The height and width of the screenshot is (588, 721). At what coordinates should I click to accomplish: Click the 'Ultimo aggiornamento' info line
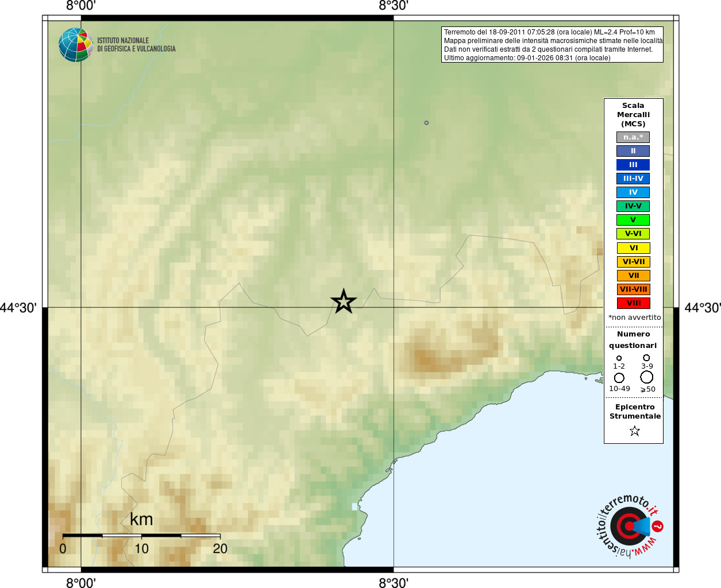coord(527,58)
